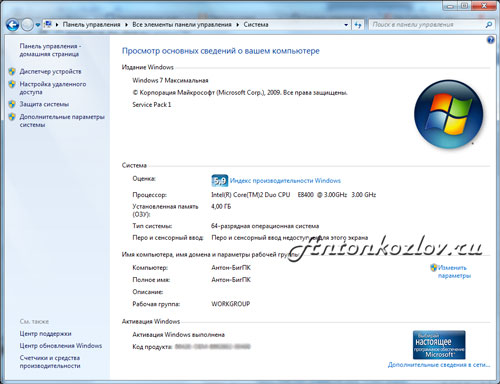Image resolution: width=500 pixels, height=384 pixels.
Task: Open Диспетчер устройств link
Action: coord(50,71)
